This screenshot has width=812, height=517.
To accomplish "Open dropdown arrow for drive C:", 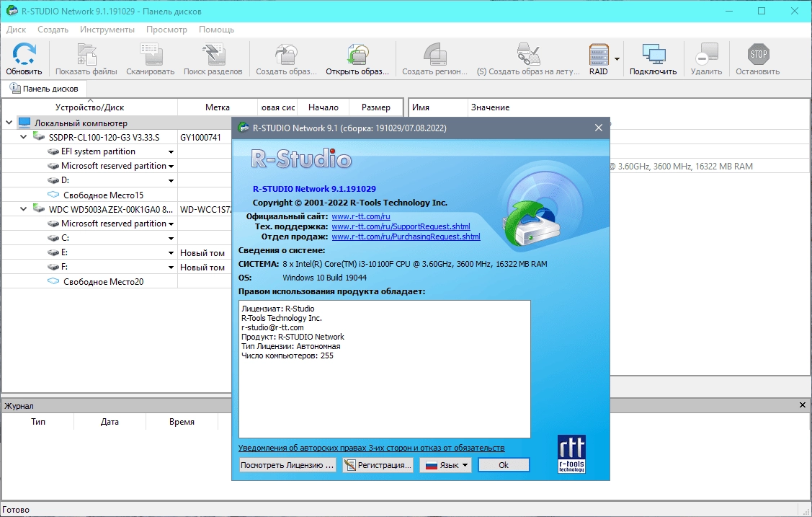I will click(171, 238).
